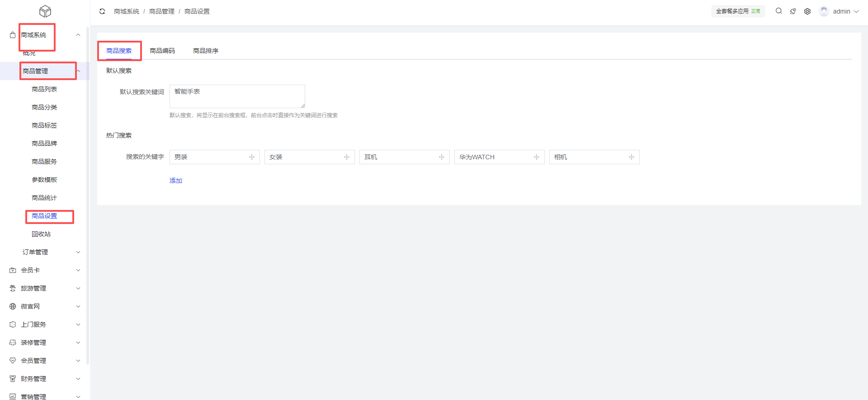The image size is (868, 400).
Task: Click the cube logo icon
Action: pos(45,11)
